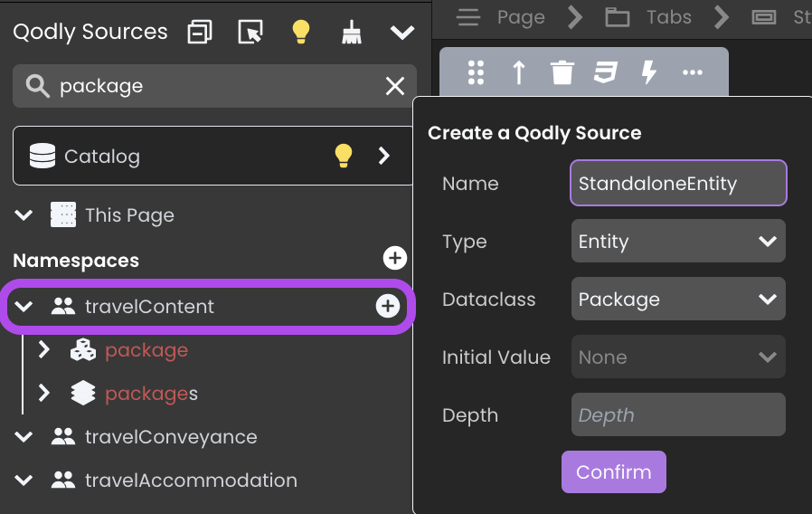The height and width of the screenshot is (514, 812).
Task: Clear the package search with X
Action: (395, 86)
